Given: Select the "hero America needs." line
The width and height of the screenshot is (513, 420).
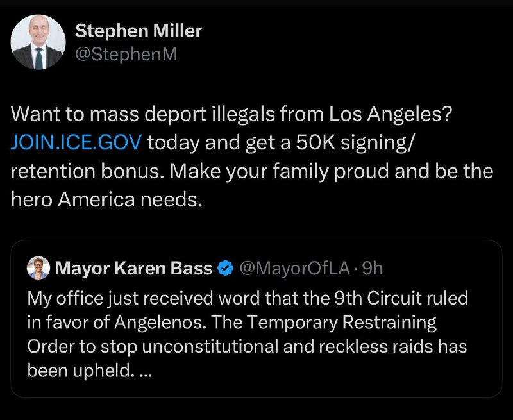Looking at the screenshot, I should click(x=106, y=199).
